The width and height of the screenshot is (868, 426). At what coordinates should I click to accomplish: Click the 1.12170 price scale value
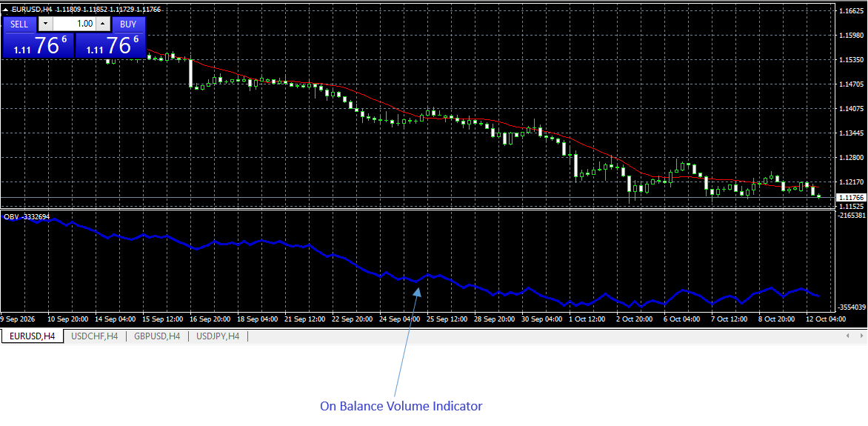[852, 182]
